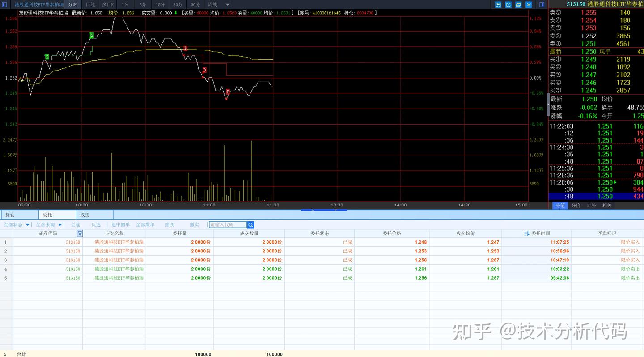644x357 pixels.
Task: Click the red B buy marker at 10:47
Action: [185, 48]
